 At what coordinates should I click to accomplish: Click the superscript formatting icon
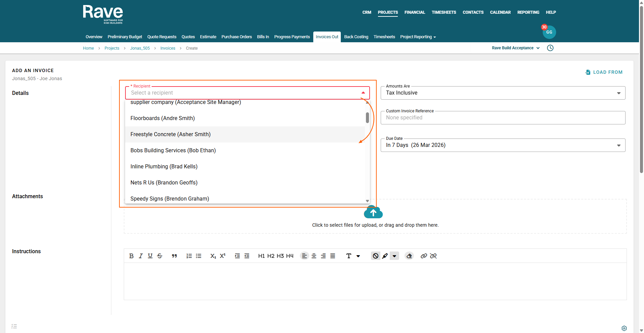pos(223,256)
